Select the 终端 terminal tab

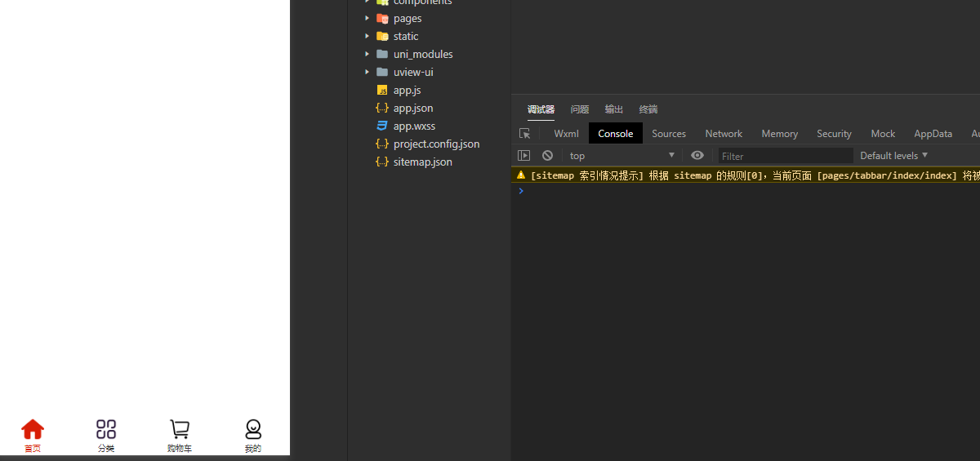click(648, 109)
